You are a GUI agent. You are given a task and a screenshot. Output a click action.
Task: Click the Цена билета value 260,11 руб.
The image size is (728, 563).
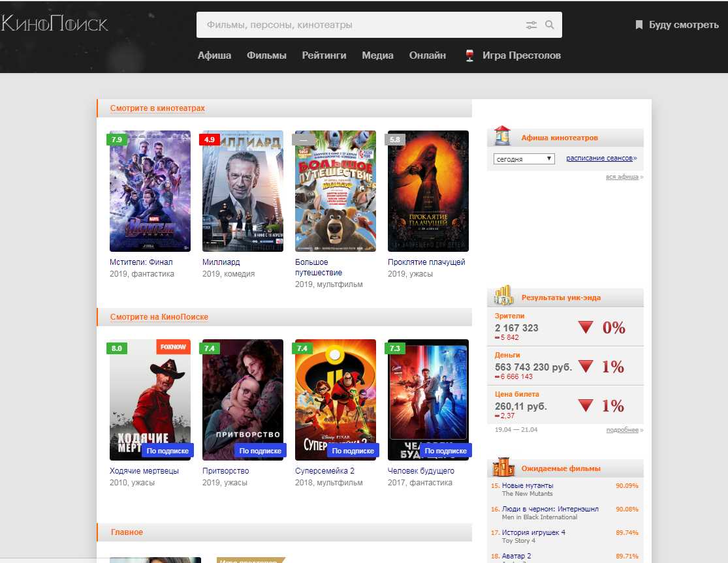(521, 406)
